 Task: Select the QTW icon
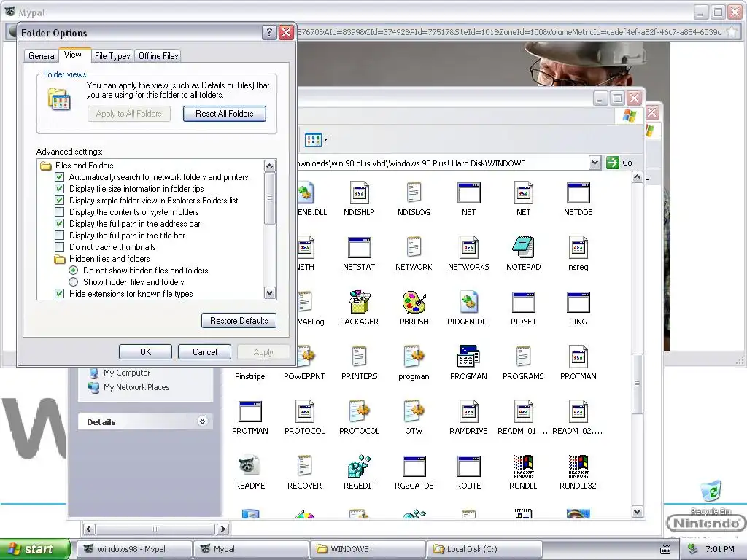[x=414, y=411]
